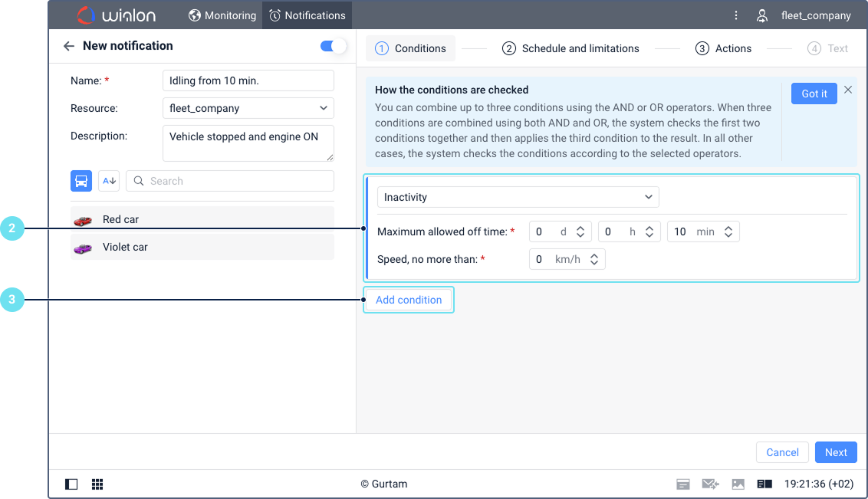Toggle the sidebar layout icon in footer
This screenshot has width=868, height=499.
click(71, 484)
